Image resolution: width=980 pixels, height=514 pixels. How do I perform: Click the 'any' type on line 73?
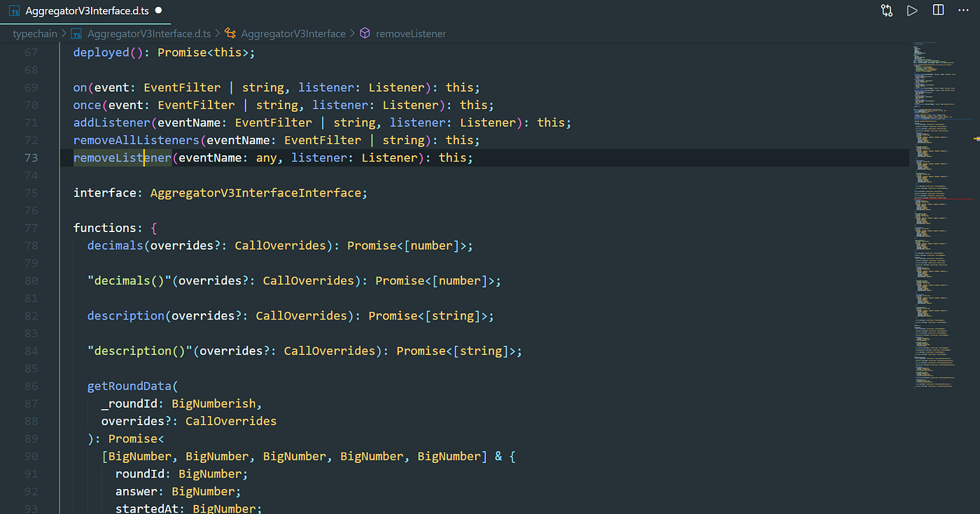[267, 158]
